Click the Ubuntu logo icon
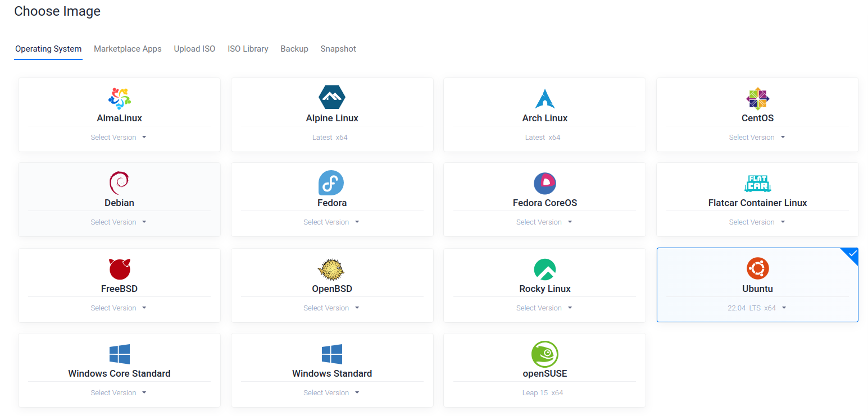Screen dimensions: 868x416 757,268
